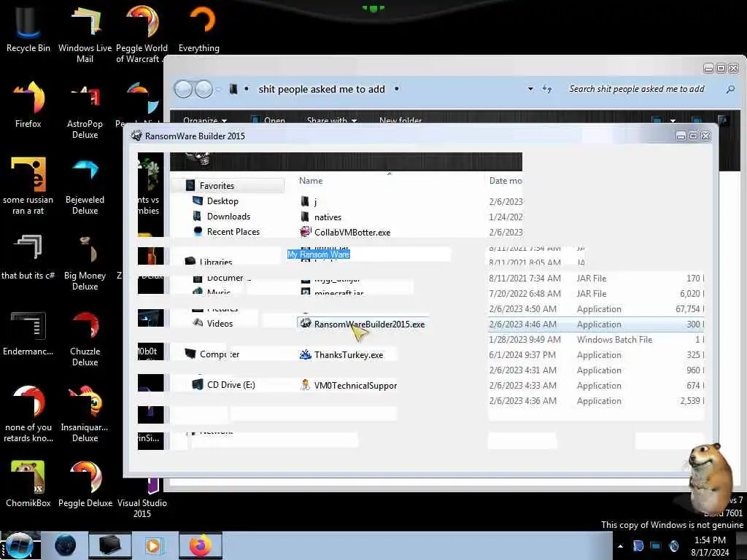Select the 6,020 KB JAR File row

[x=597, y=293]
